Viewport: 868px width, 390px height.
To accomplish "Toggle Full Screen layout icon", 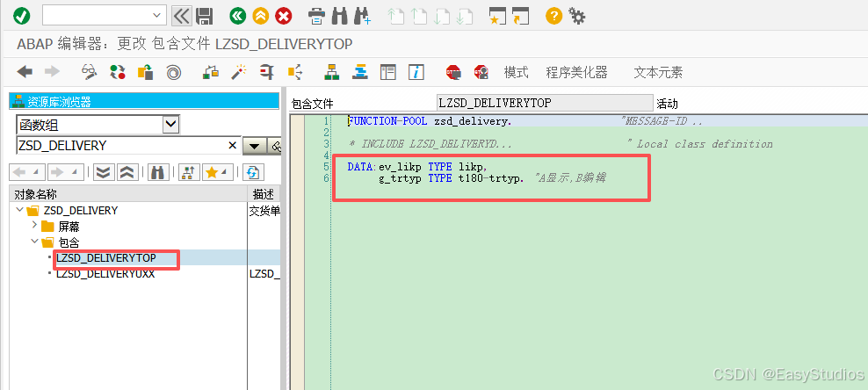I will (x=388, y=72).
